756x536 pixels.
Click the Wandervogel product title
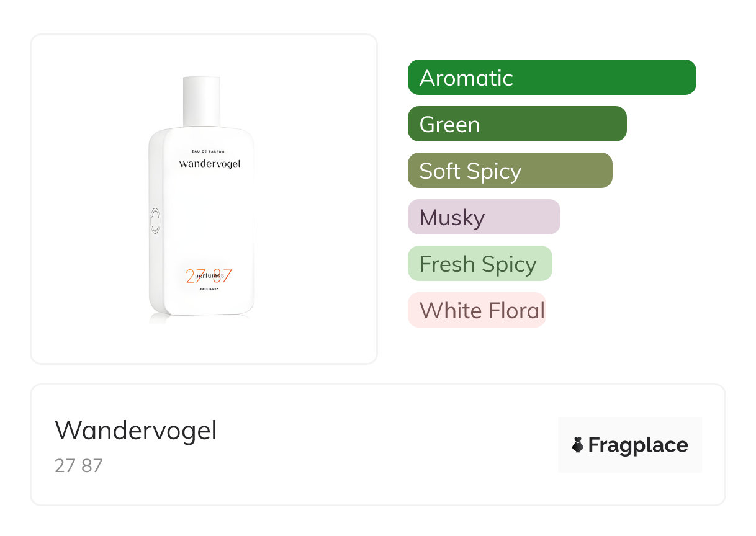tap(136, 431)
